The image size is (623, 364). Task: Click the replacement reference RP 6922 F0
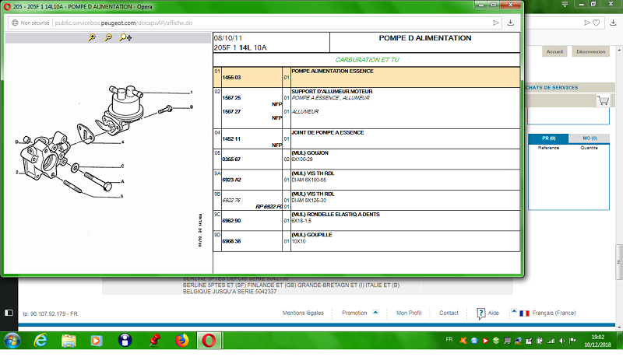point(269,207)
